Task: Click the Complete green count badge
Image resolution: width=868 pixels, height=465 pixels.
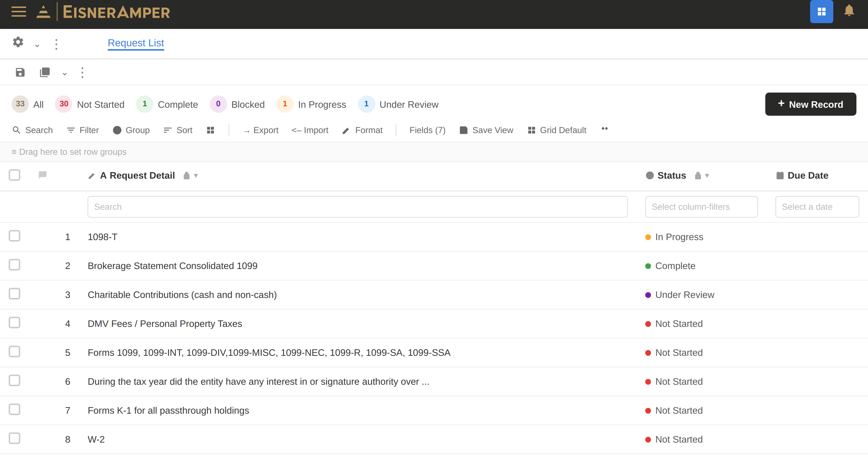Action: tap(145, 104)
